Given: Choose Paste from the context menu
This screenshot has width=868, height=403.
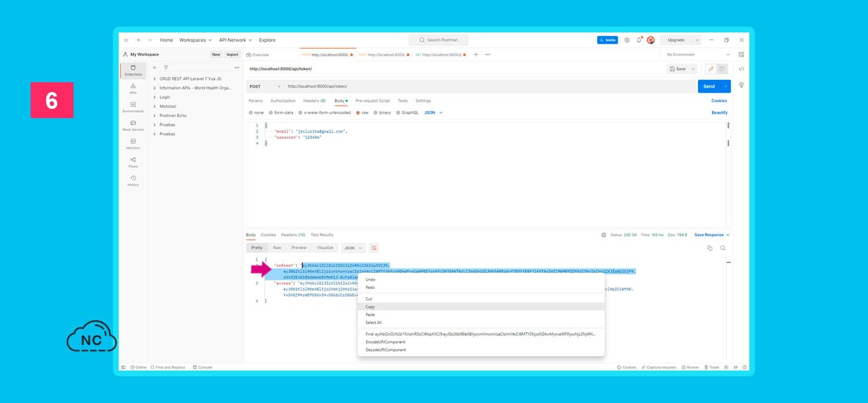Looking at the screenshot, I should (481, 315).
